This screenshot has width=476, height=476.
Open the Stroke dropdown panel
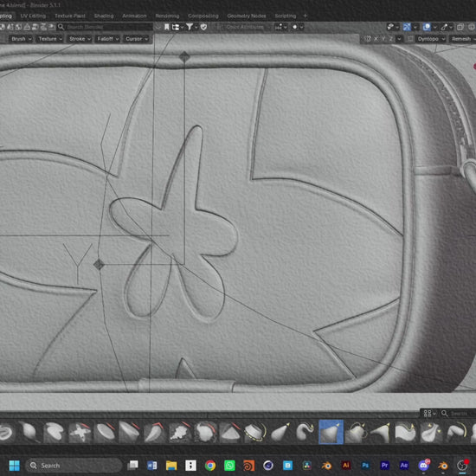[x=80, y=39]
